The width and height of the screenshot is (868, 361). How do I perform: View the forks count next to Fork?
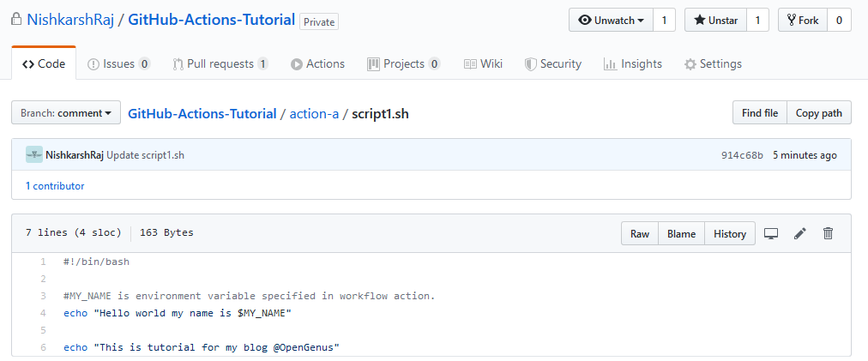[x=839, y=21]
